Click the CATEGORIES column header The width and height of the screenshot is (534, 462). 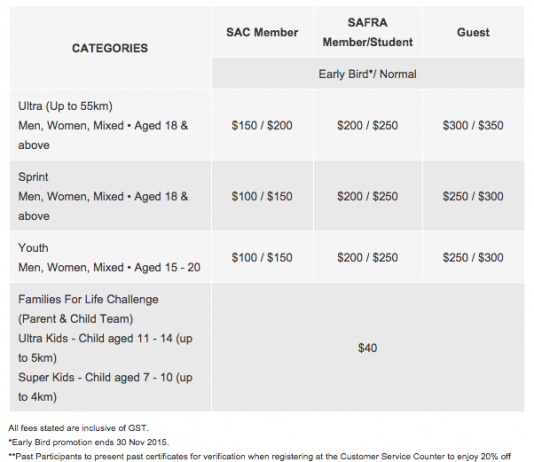pos(110,48)
